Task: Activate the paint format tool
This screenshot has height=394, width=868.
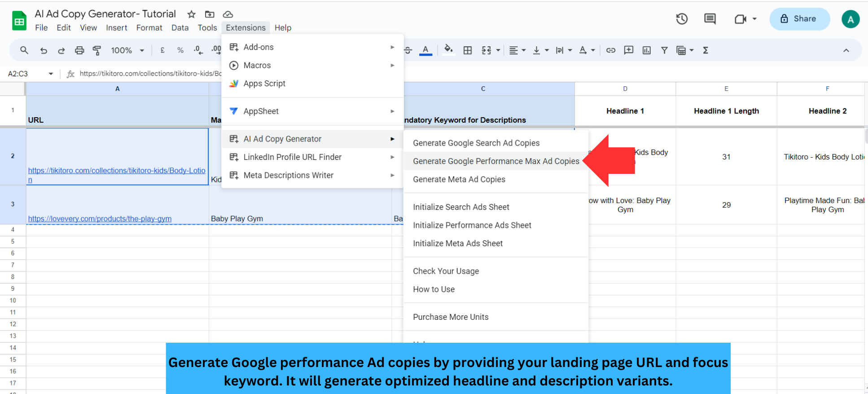Action: [96, 50]
